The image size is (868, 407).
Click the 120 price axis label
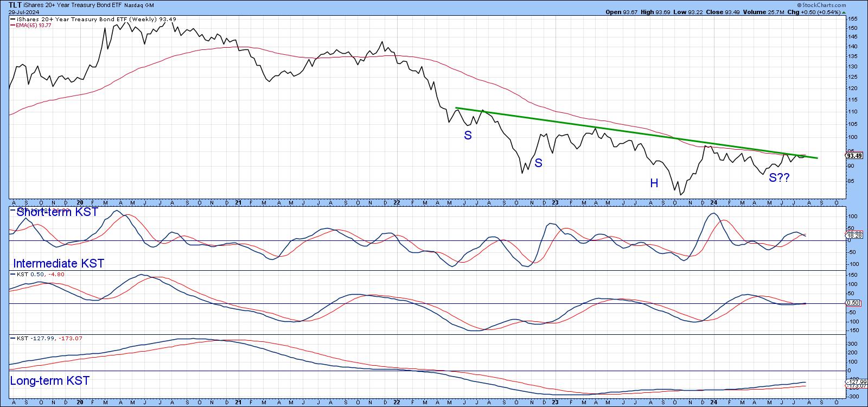point(852,88)
